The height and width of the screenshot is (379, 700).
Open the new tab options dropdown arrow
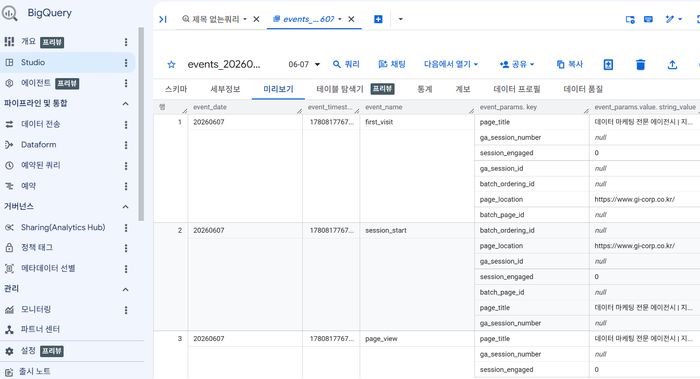[400, 19]
